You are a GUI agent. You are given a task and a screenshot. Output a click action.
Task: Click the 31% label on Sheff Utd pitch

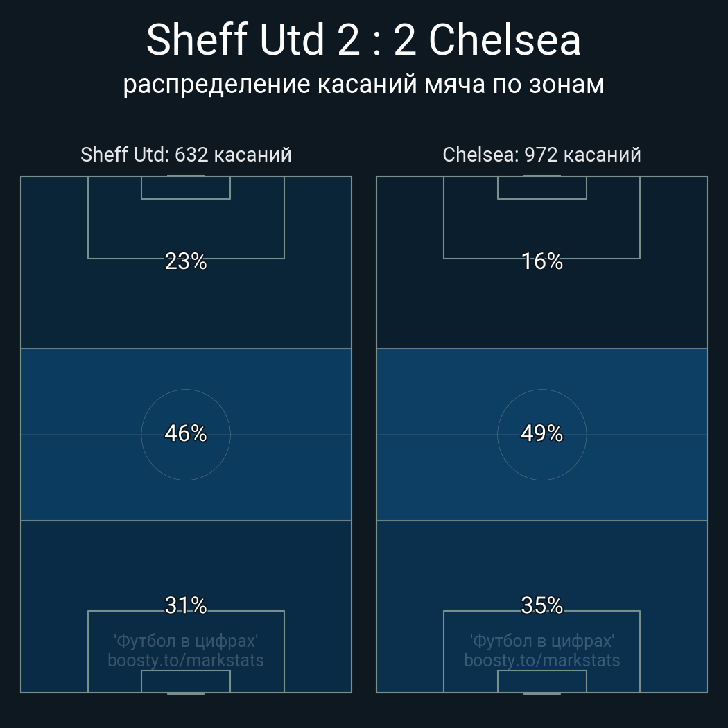pyautogui.click(x=186, y=605)
